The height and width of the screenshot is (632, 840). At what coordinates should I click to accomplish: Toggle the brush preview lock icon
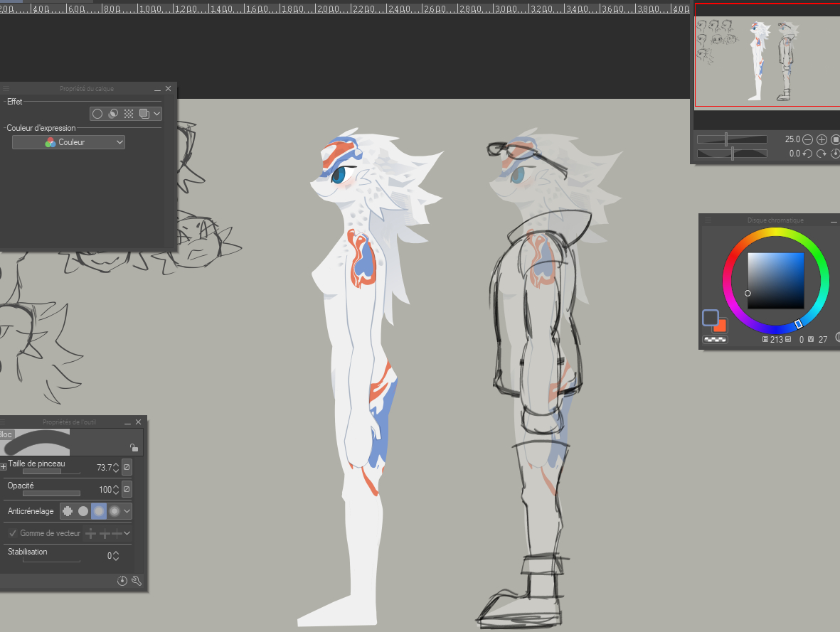133,447
